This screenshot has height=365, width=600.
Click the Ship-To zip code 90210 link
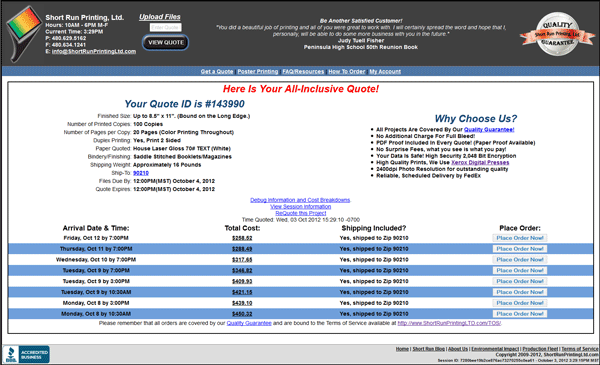(141, 173)
